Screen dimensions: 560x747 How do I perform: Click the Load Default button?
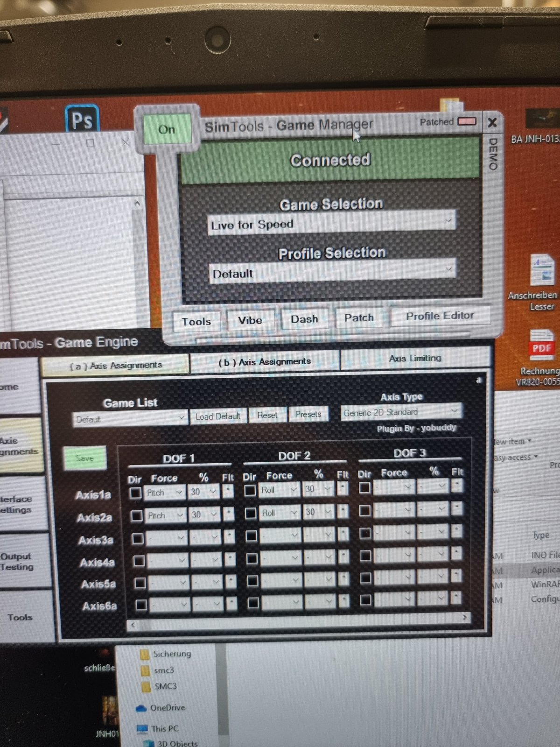pyautogui.click(x=218, y=416)
